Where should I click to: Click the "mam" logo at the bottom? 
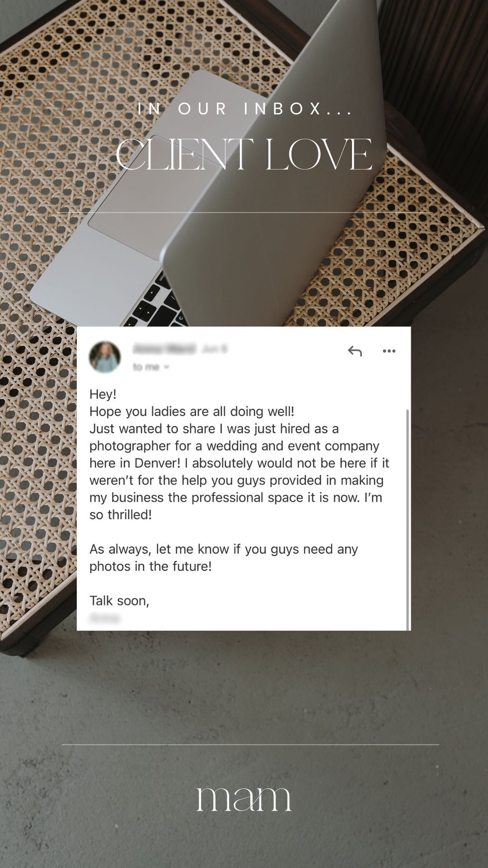[244, 799]
